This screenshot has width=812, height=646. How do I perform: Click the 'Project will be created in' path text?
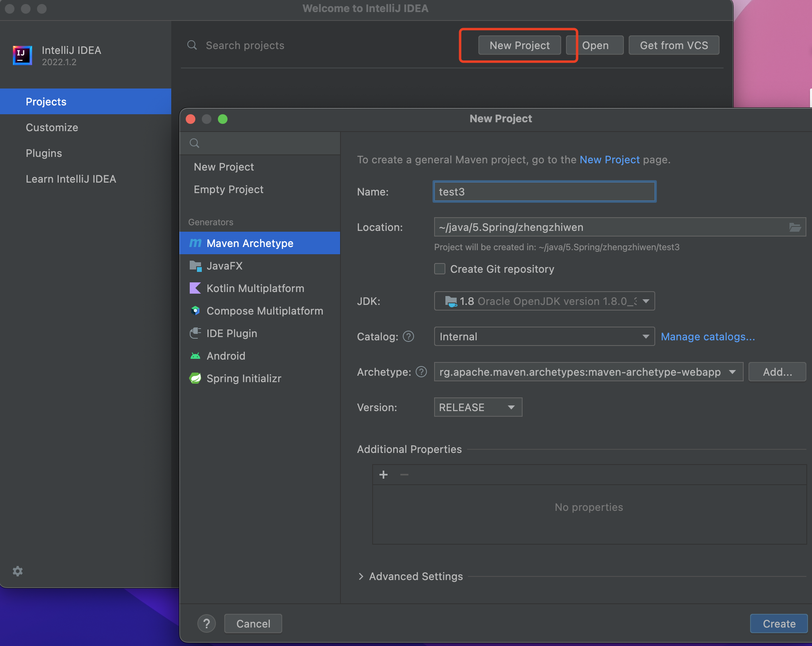tap(557, 247)
